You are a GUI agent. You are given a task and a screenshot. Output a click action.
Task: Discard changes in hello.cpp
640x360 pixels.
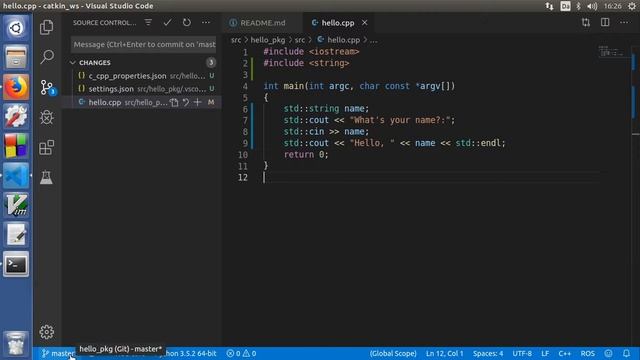pos(186,102)
